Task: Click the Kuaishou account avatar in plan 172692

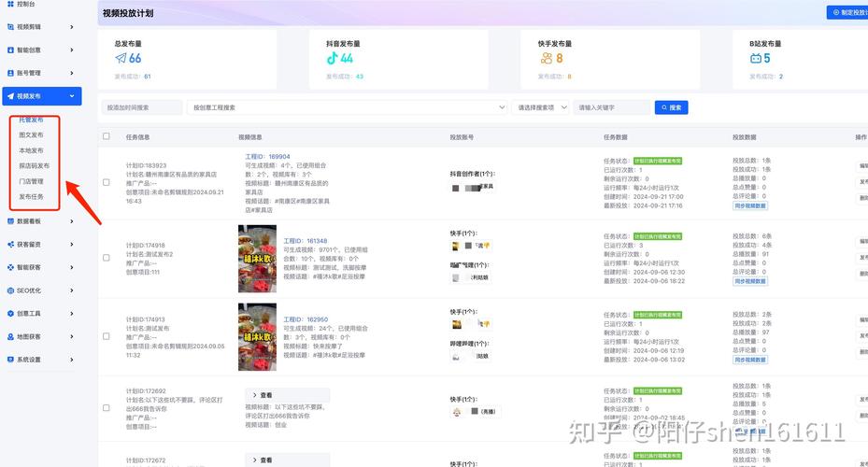Action: coord(457,412)
